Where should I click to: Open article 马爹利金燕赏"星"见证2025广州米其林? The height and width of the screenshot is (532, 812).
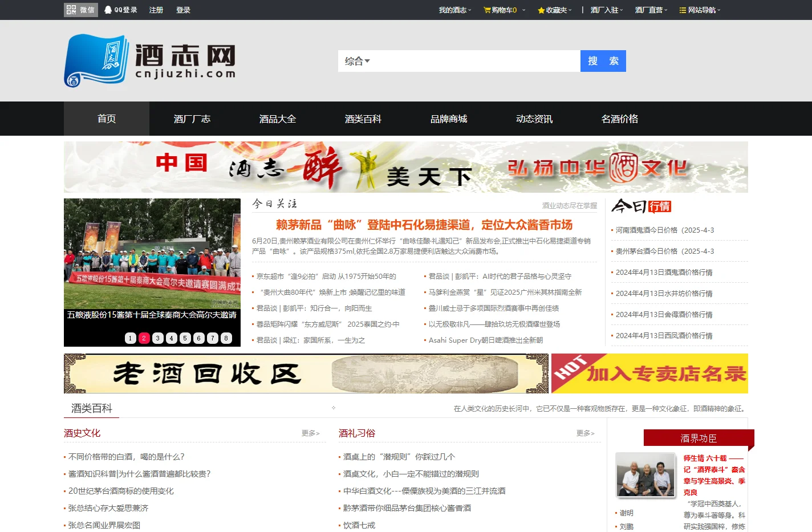(505, 293)
